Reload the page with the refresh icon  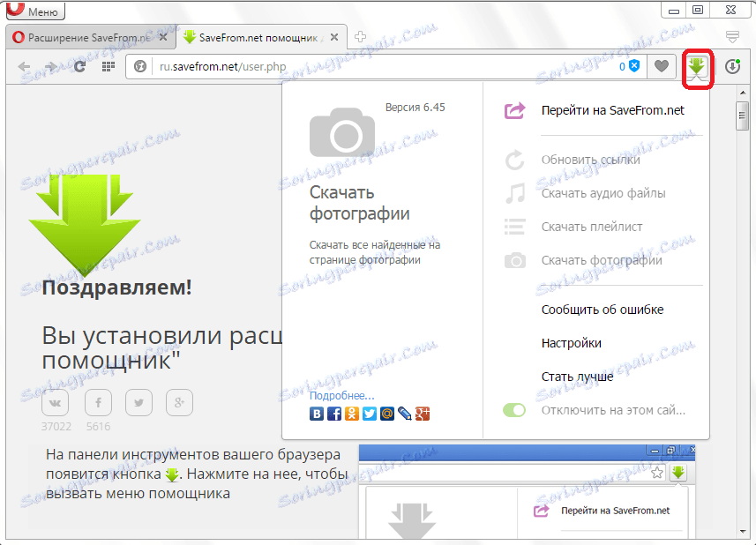[78, 67]
